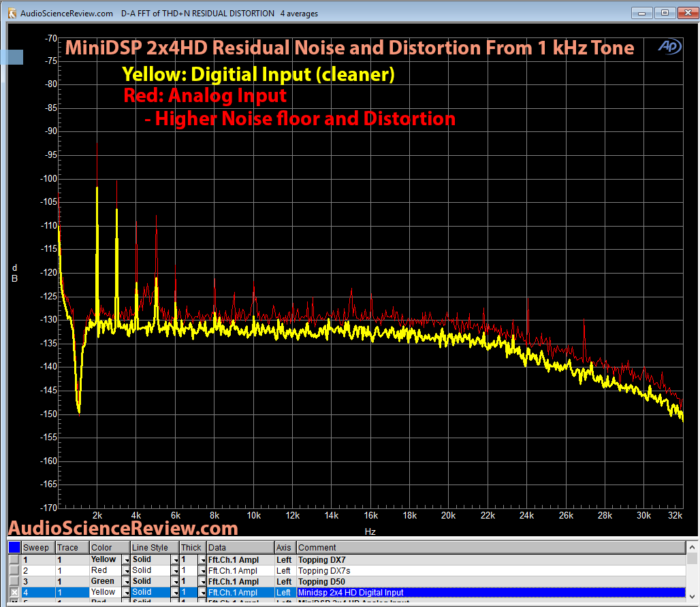
Task: Click the application icon in the title bar
Action: click(x=12, y=14)
